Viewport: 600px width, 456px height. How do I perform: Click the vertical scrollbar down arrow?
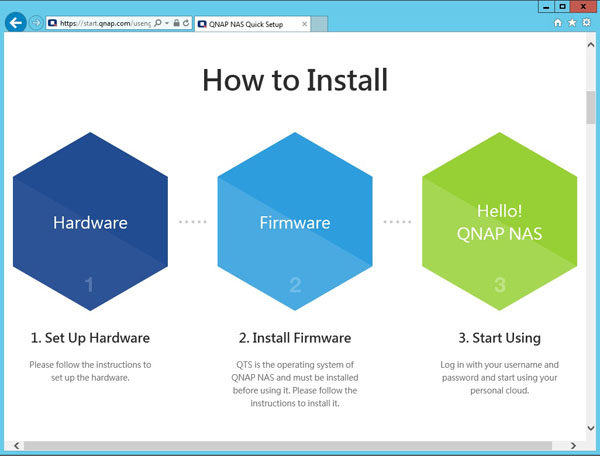(591, 428)
